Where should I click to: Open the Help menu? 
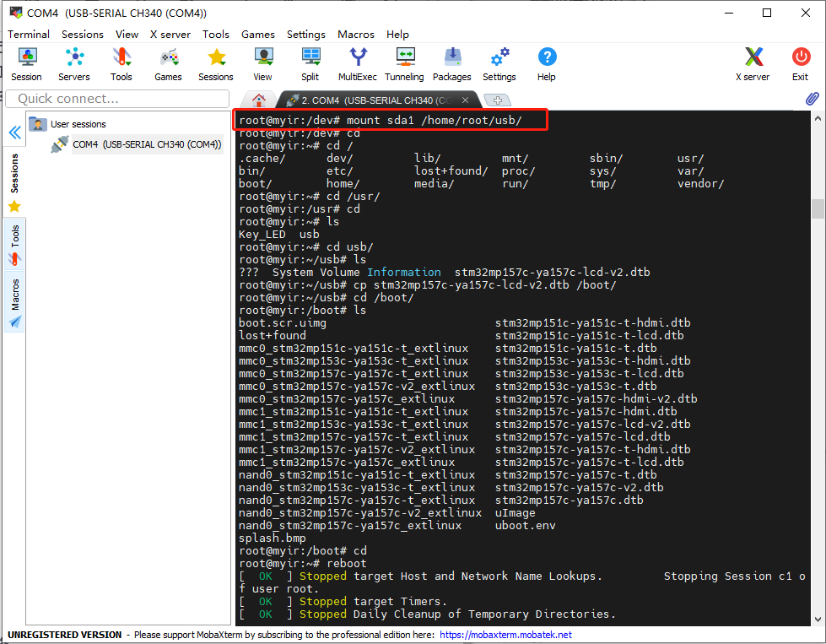tap(397, 35)
